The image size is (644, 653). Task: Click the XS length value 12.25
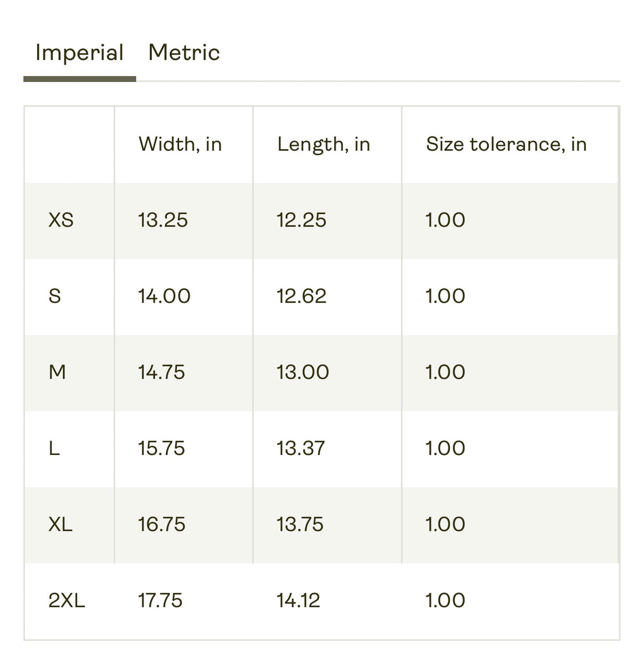301,220
